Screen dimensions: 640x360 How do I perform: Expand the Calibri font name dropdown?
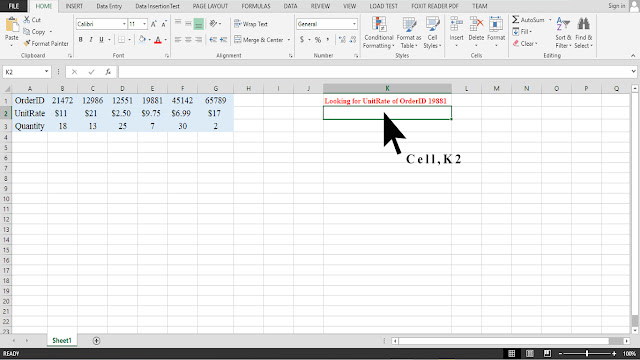tap(124, 24)
